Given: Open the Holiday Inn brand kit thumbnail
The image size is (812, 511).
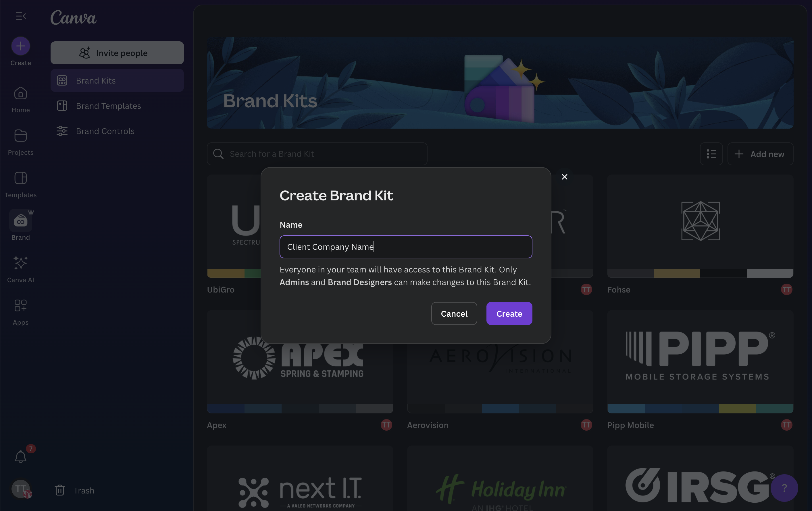Looking at the screenshot, I should [500, 478].
